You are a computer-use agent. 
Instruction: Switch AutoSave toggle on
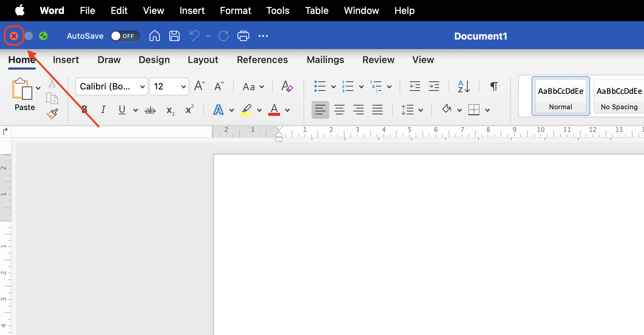click(125, 36)
